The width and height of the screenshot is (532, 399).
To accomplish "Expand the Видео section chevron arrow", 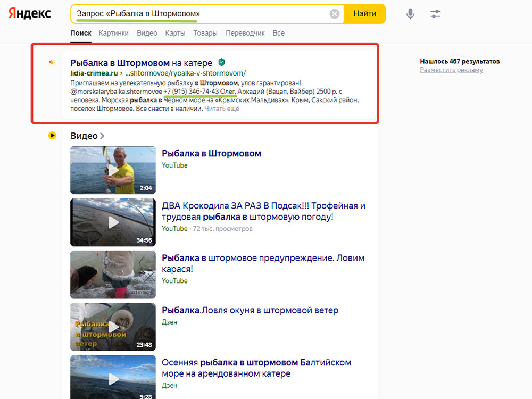I will point(102,136).
